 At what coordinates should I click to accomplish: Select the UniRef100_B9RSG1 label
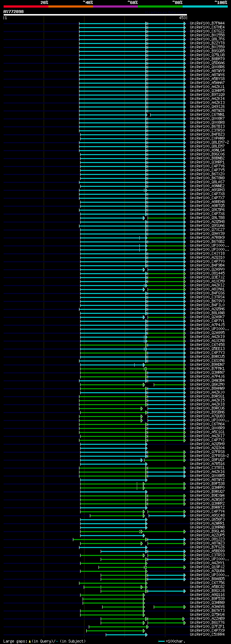[x=207, y=396]
